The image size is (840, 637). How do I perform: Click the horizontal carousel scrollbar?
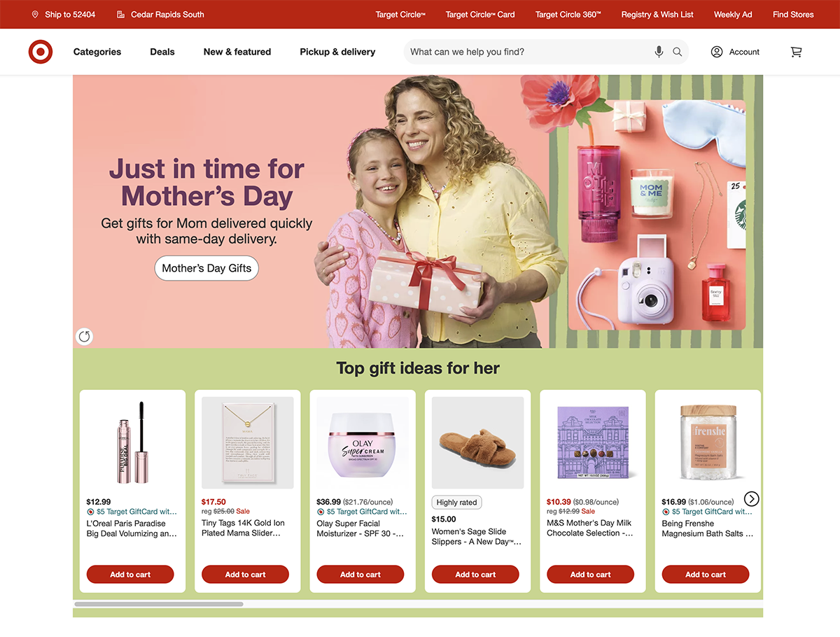159,603
